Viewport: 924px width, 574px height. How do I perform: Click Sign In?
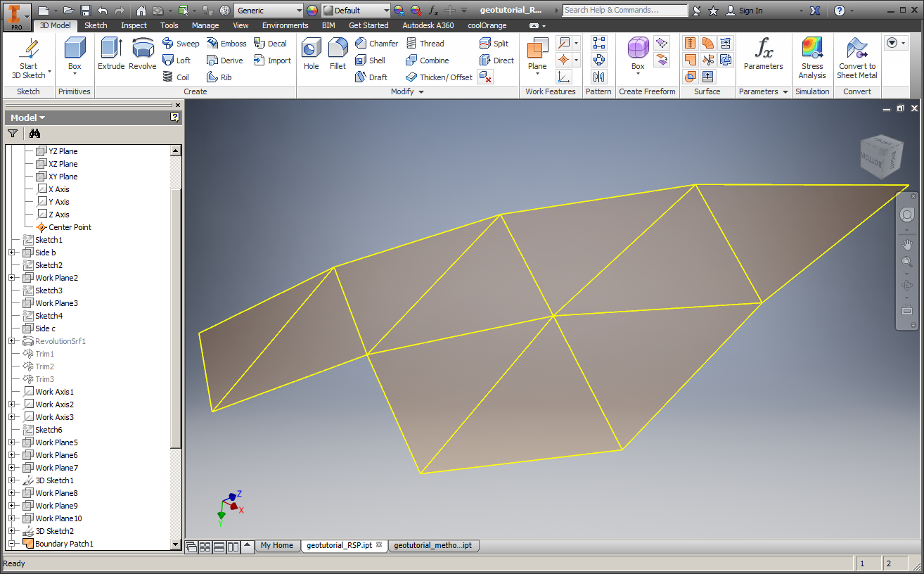pos(744,11)
